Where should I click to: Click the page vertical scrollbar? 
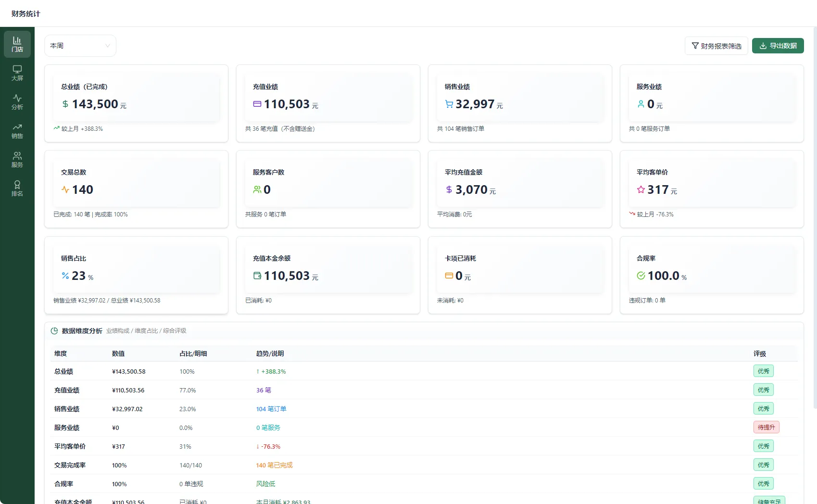(x=814, y=217)
